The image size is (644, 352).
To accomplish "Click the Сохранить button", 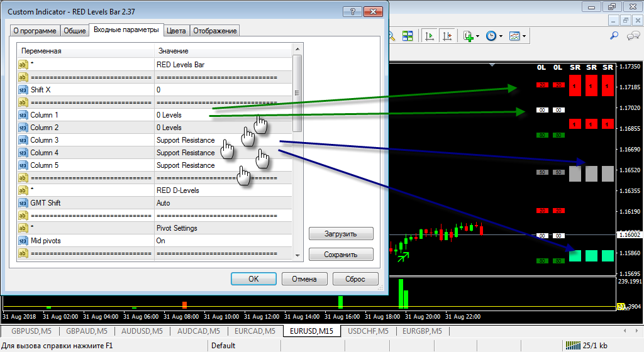I will [x=341, y=255].
